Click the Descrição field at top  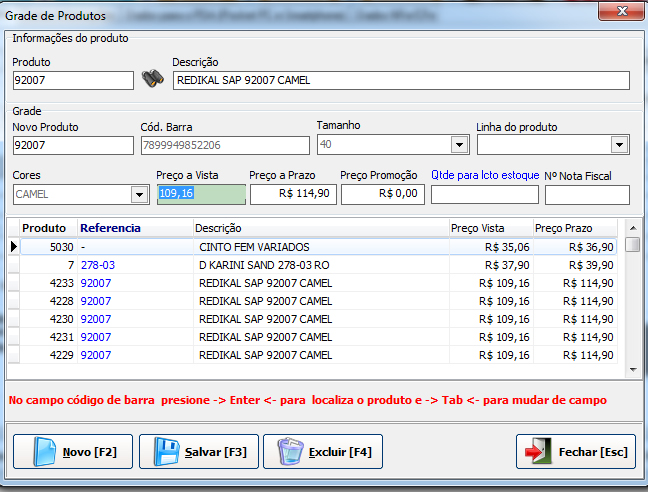[400, 81]
